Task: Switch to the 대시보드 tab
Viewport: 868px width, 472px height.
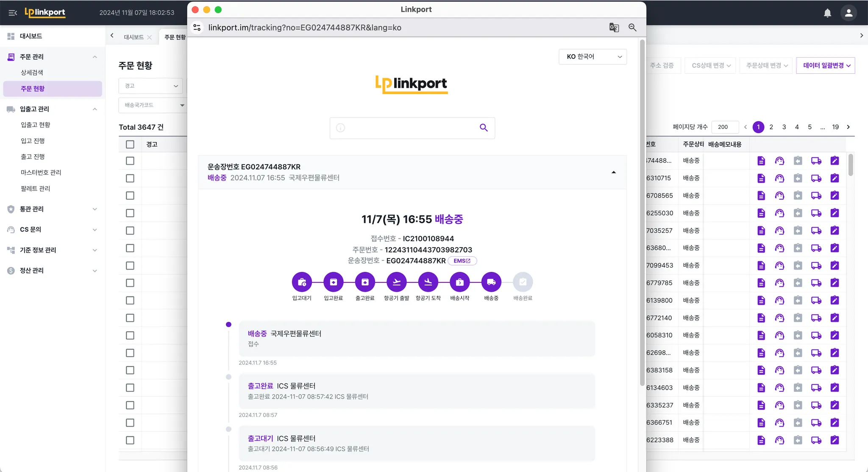Action: [134, 37]
